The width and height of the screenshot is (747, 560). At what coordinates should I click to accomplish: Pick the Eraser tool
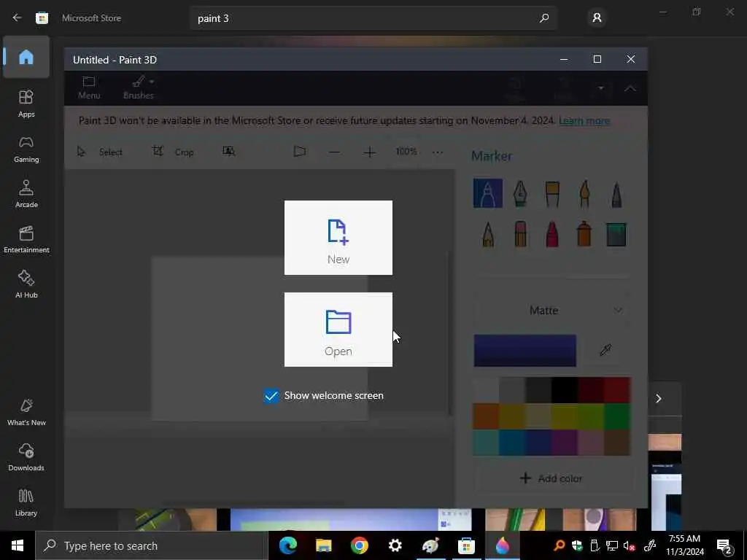(x=520, y=234)
